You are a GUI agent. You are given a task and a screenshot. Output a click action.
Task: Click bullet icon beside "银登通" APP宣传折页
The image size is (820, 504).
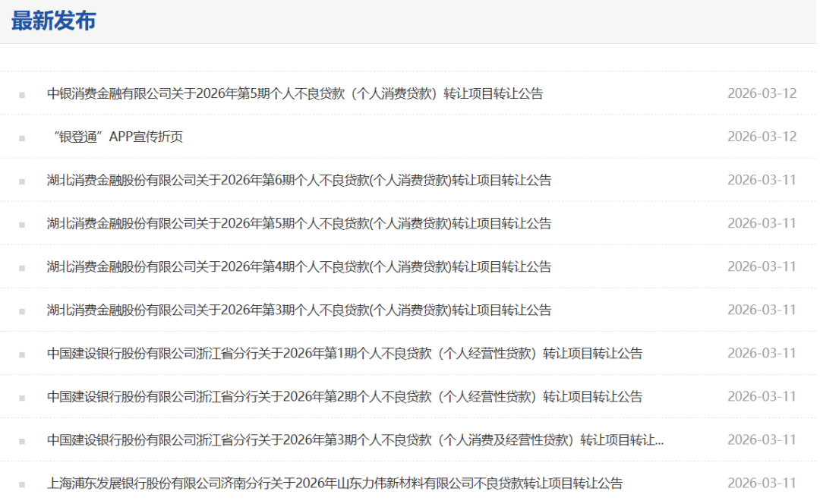(x=22, y=138)
